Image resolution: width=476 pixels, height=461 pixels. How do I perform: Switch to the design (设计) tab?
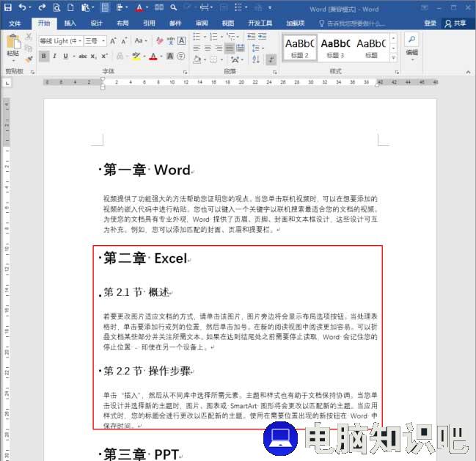(x=97, y=23)
